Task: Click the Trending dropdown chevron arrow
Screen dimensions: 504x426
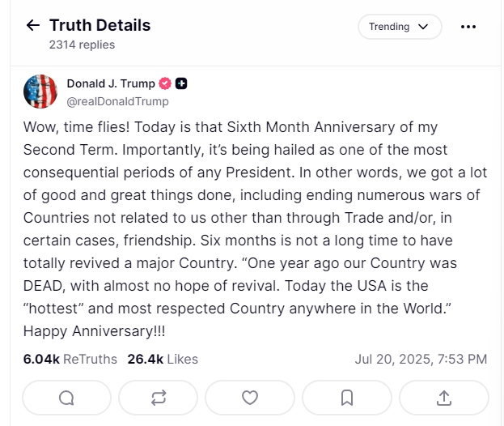Action: pyautogui.click(x=422, y=27)
